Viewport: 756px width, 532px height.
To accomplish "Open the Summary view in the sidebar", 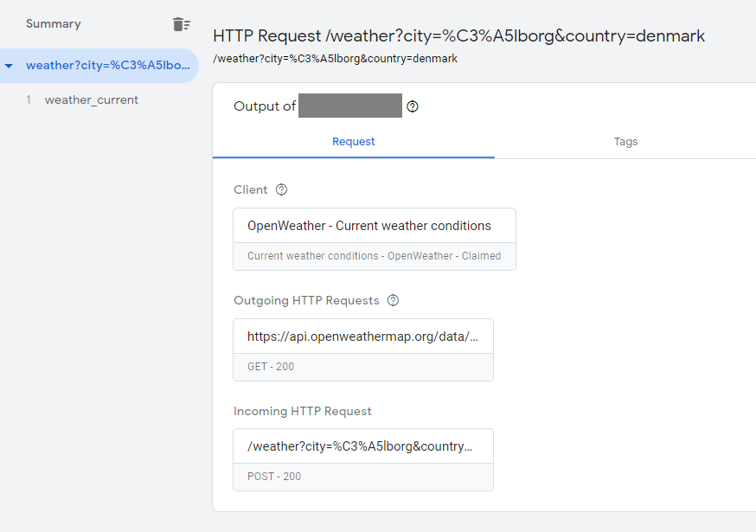I will pos(53,23).
